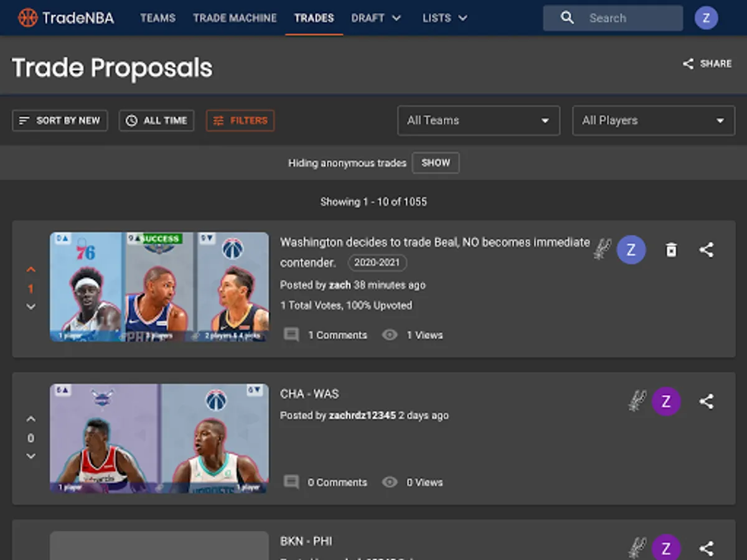
Task: Upvote the CHA - WAS trade
Action: point(31,419)
